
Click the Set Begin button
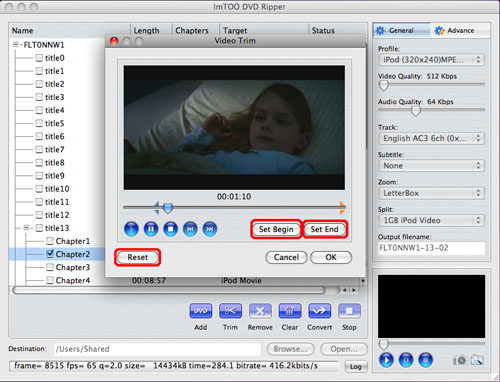point(276,229)
